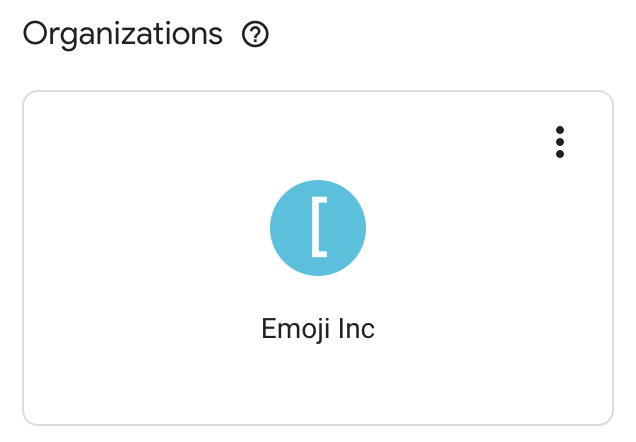This screenshot has width=636, height=442.
Task: Reveal the kebab menu in card corner
Action: (560, 142)
